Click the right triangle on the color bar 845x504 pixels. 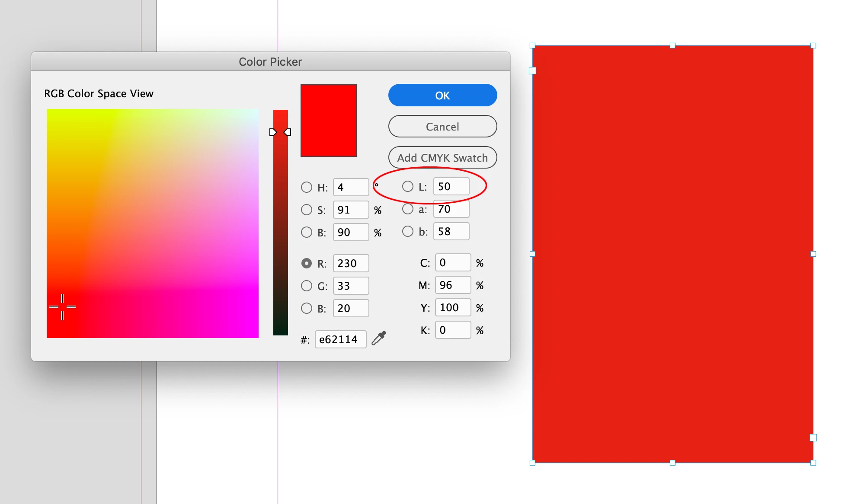point(288,132)
